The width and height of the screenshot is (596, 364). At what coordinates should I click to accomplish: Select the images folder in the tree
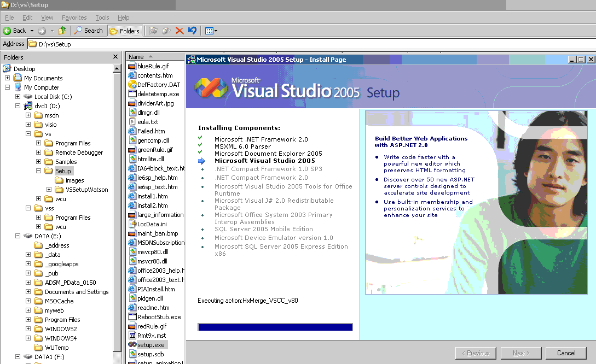[74, 180]
